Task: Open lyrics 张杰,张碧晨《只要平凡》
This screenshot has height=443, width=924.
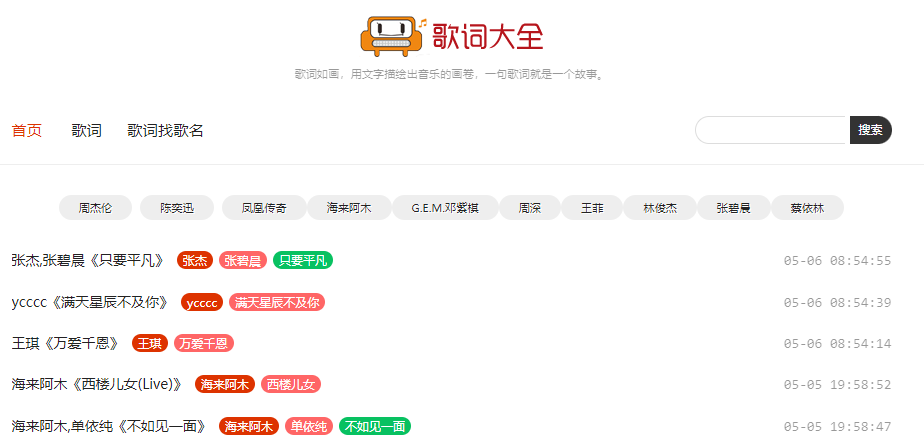Action: (90, 260)
